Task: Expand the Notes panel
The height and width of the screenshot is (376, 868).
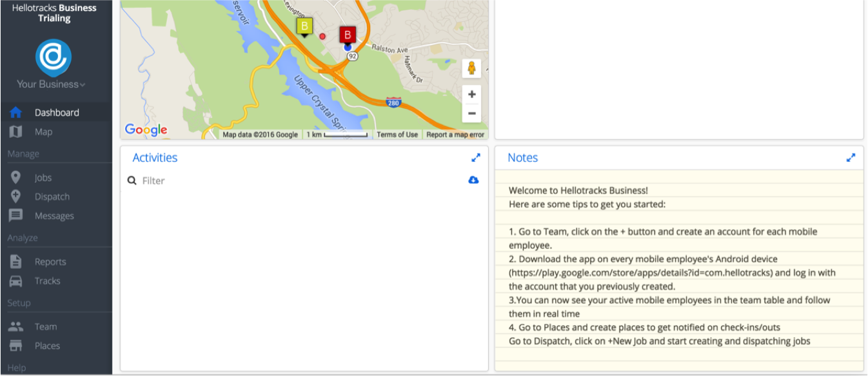Action: click(851, 157)
